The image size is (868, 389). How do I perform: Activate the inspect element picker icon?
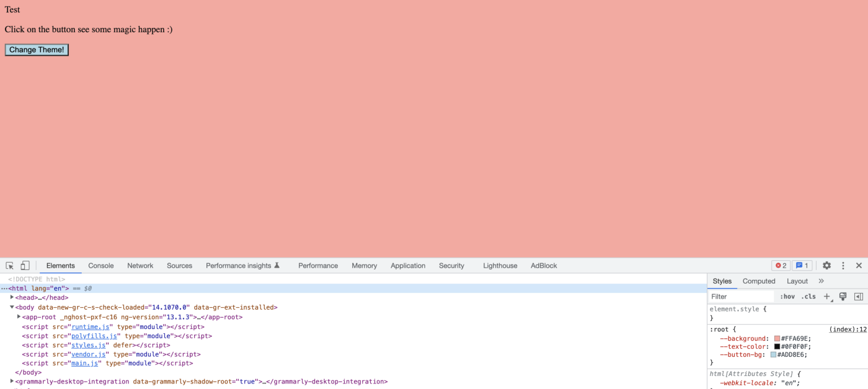coord(10,266)
